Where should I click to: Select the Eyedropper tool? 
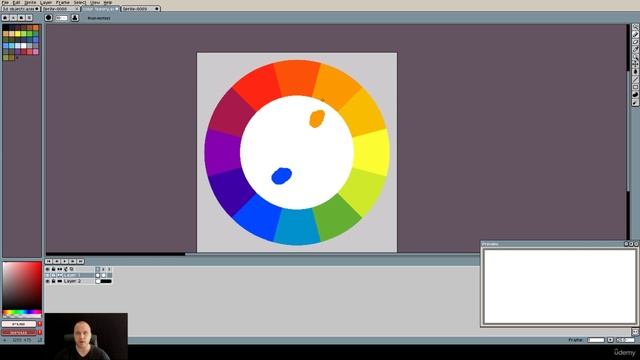click(635, 49)
